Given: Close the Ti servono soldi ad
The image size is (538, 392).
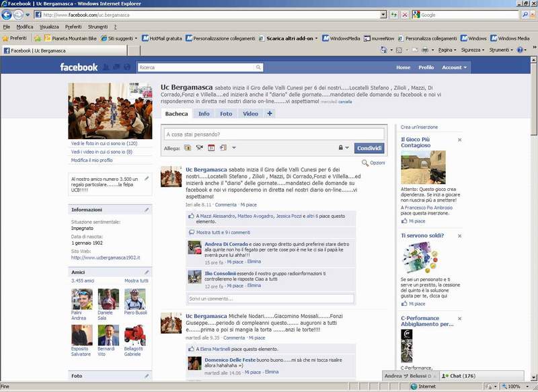Looking at the screenshot, I should [459, 236].
